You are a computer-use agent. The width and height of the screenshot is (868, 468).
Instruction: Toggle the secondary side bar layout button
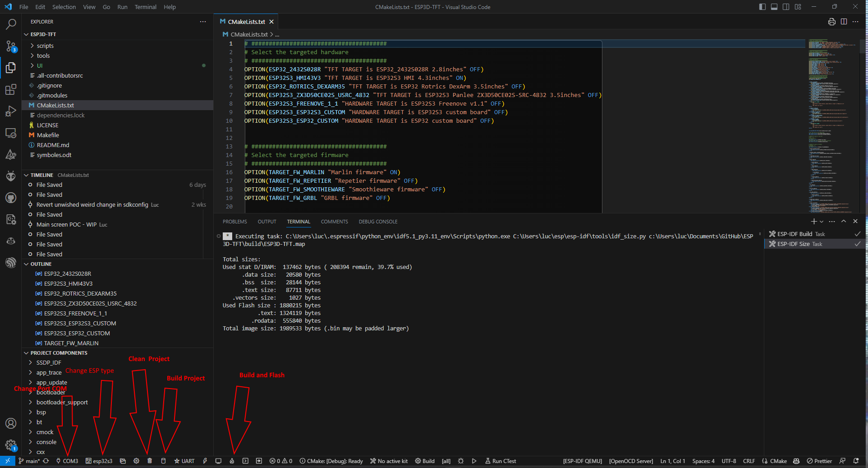coord(786,7)
